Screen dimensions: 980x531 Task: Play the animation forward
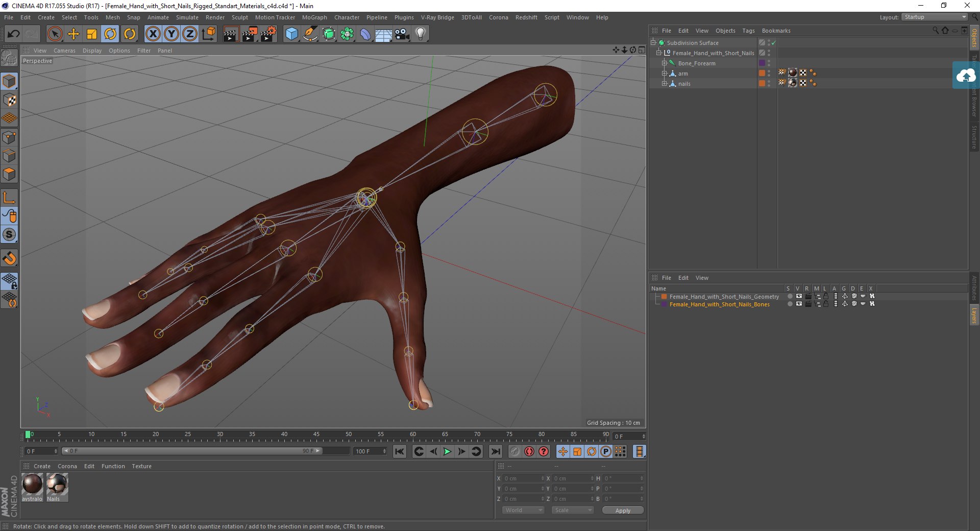(x=447, y=451)
